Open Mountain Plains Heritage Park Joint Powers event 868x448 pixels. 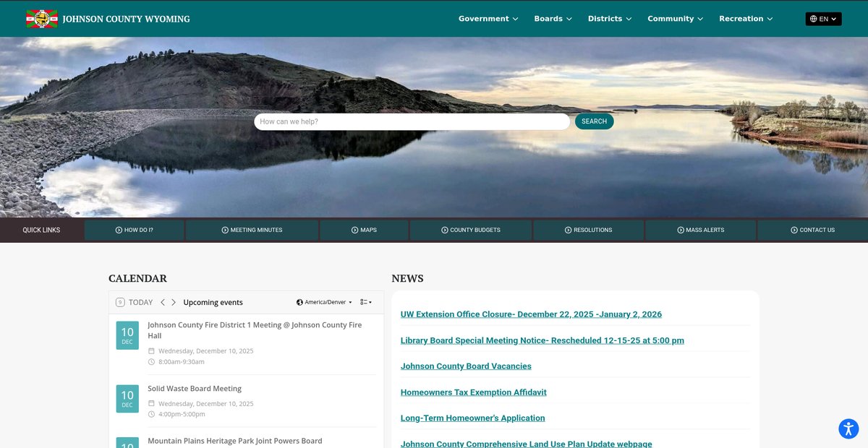pyautogui.click(x=235, y=441)
